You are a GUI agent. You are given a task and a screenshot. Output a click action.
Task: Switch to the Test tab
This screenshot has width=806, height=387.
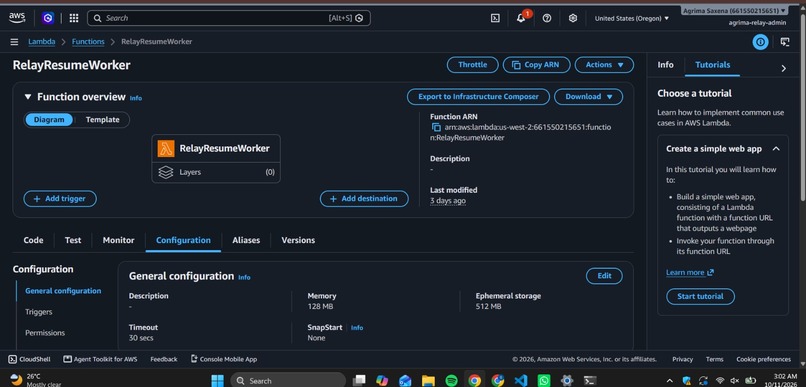pyautogui.click(x=73, y=240)
